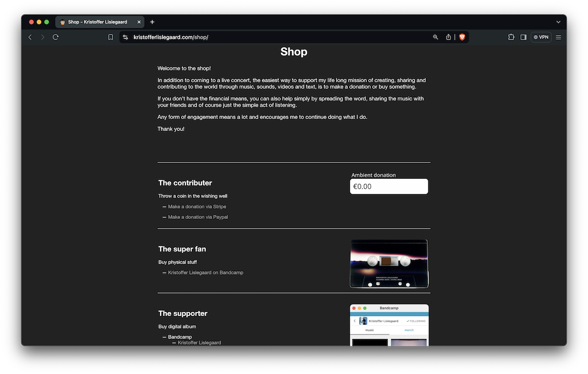588x374 pixels.
Task: Reload the page with the refresh icon
Action: pos(56,37)
